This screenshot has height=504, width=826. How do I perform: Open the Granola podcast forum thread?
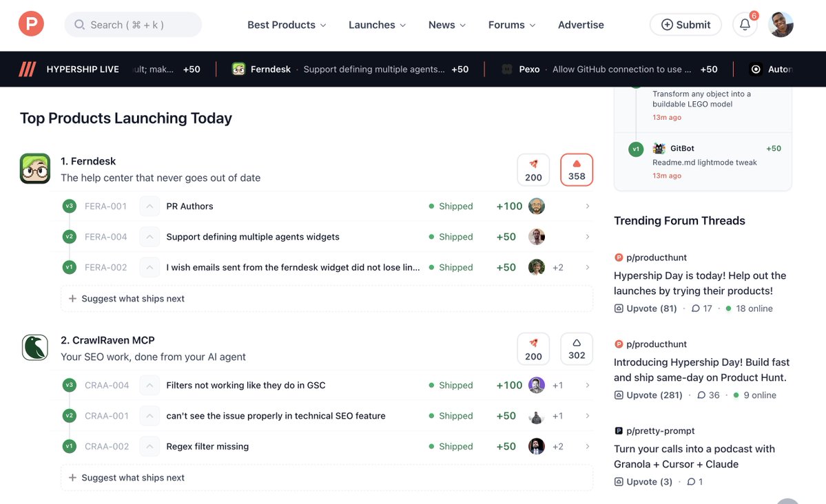click(694, 456)
